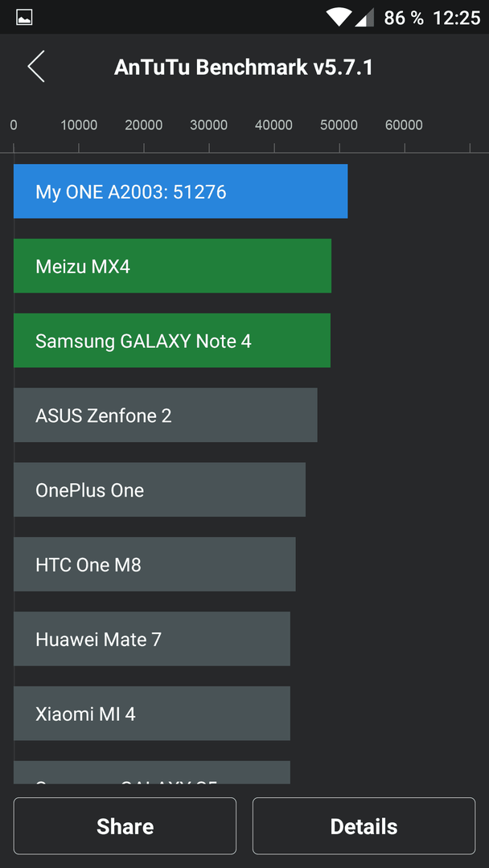Select the My ONE A2003 score bar

(x=180, y=191)
